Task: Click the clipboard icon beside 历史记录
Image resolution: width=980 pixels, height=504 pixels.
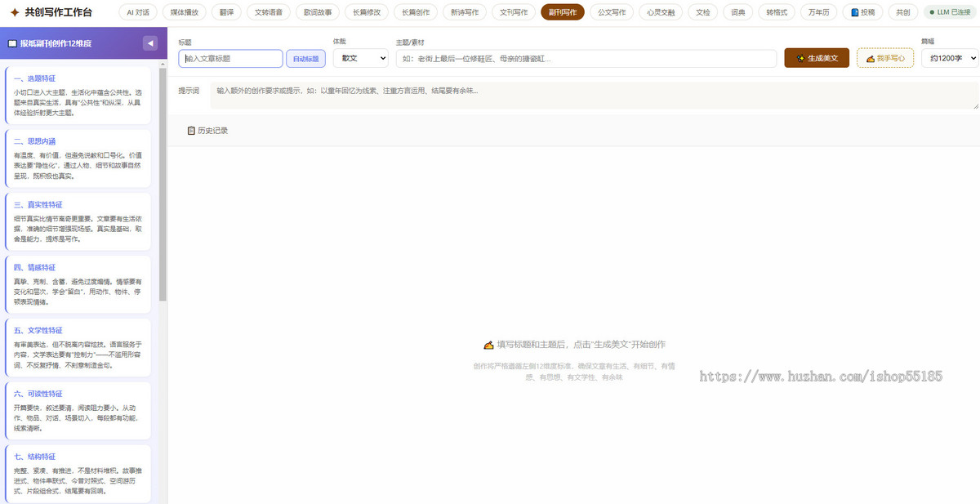Action: [x=192, y=131]
